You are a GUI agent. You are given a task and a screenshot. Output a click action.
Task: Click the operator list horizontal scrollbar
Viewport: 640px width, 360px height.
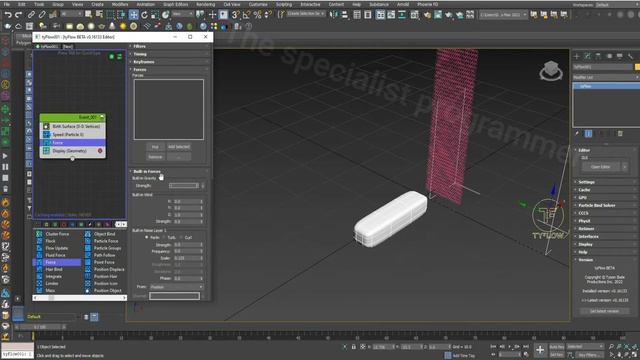point(80,298)
